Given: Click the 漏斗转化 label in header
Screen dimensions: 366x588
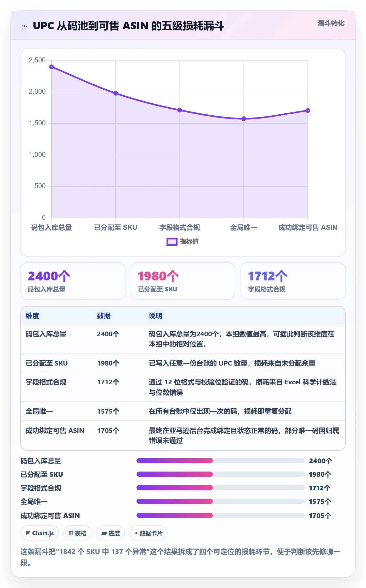Looking at the screenshot, I should tap(331, 23).
